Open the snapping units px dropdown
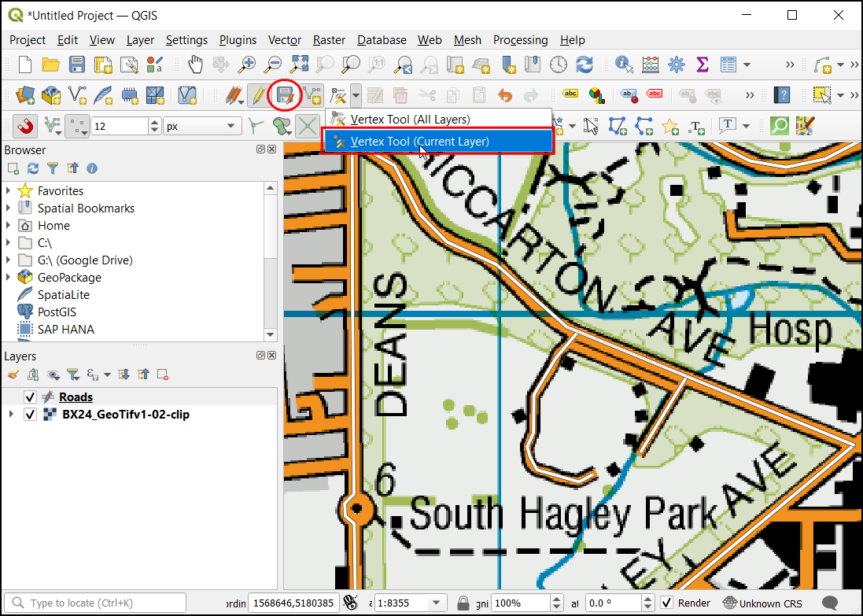This screenshot has width=863, height=616. tap(202, 126)
